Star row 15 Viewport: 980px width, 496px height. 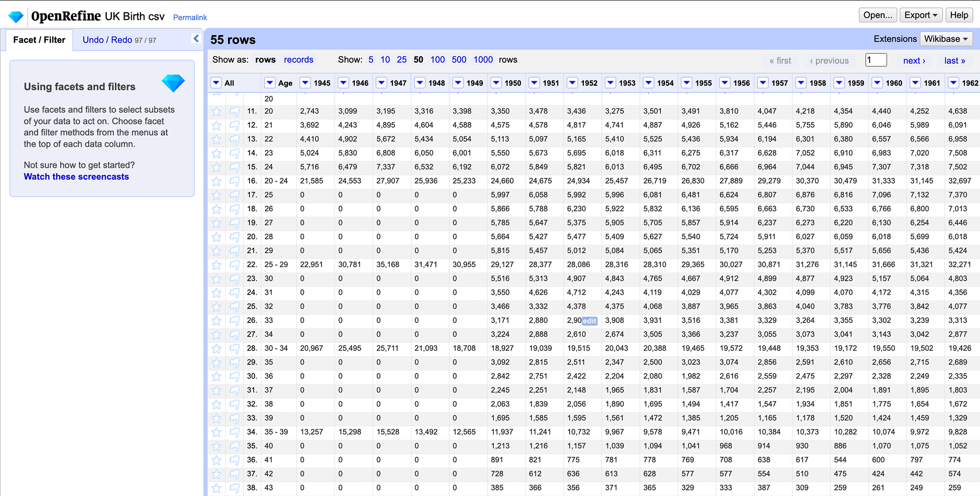pos(216,167)
